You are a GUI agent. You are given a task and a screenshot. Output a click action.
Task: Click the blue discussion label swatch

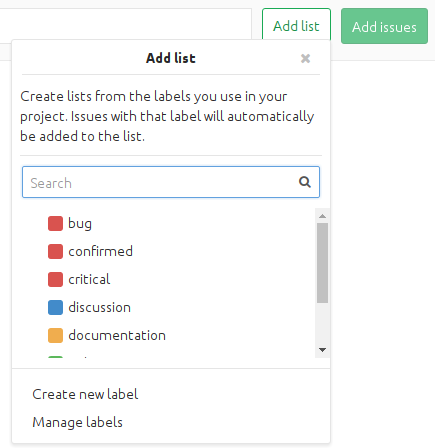[55, 307]
